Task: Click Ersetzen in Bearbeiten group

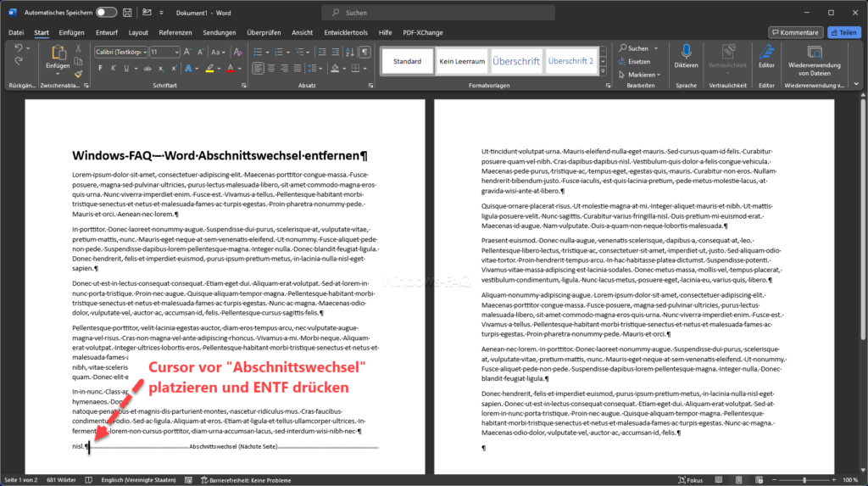Action: tap(635, 62)
